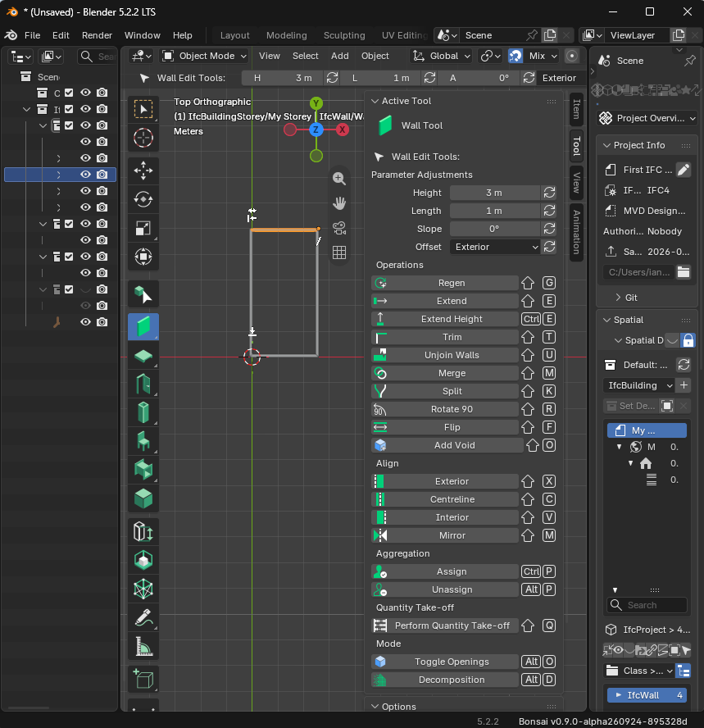The image size is (704, 728).
Task: Select the Door tool icon
Action: coord(143,384)
